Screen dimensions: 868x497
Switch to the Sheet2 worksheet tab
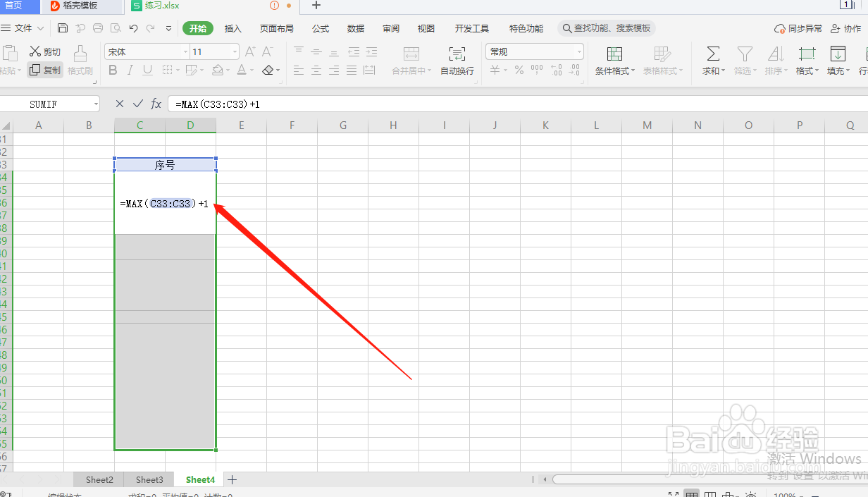(99, 479)
